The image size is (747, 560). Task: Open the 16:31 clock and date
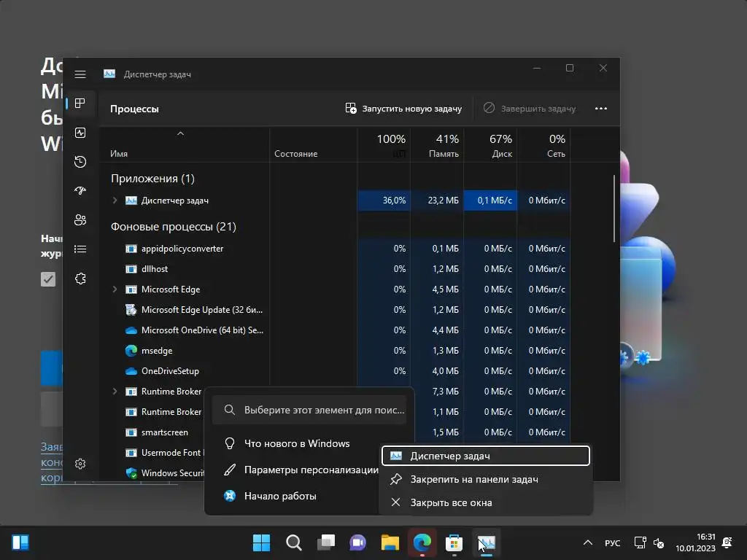695,542
